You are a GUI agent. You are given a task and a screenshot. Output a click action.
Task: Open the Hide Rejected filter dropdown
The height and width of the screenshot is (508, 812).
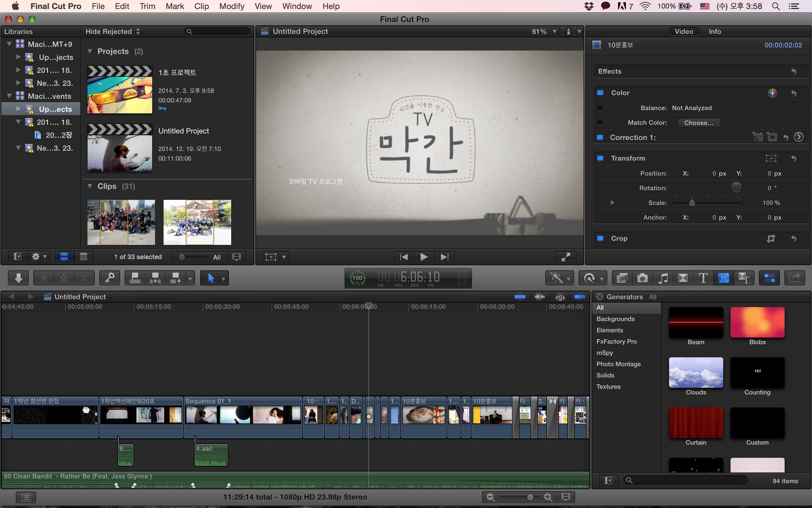tap(112, 31)
